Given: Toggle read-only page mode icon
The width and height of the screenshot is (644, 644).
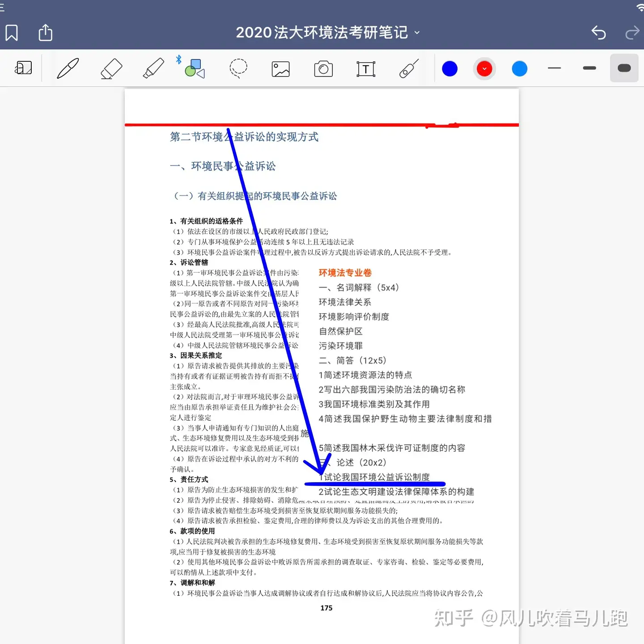Looking at the screenshot, I should point(23,68).
